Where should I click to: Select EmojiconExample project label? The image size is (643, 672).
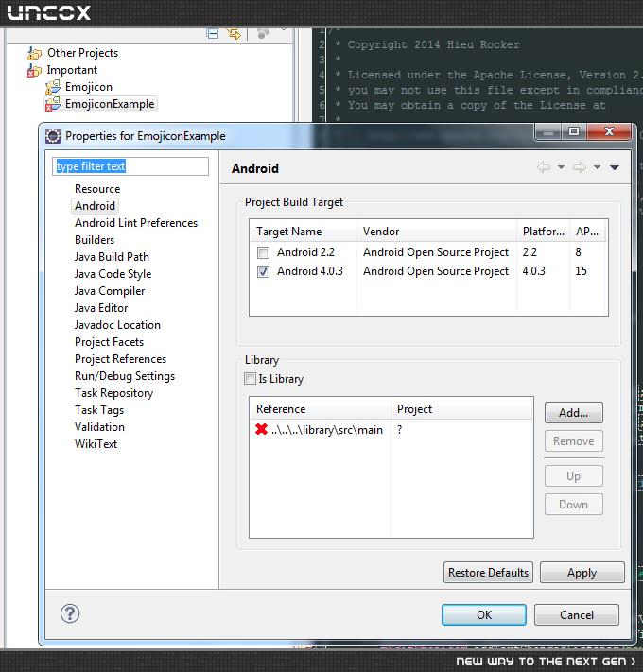point(110,104)
